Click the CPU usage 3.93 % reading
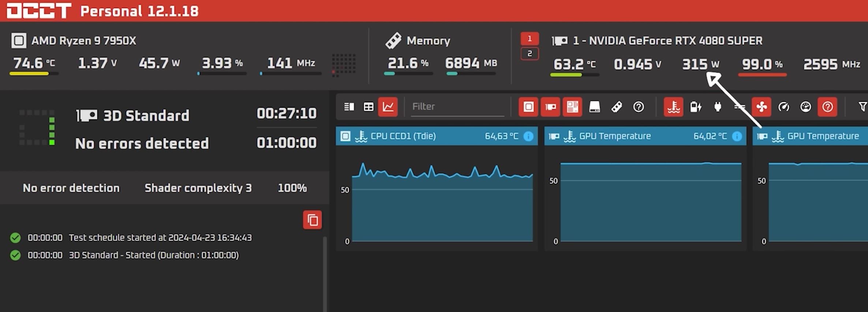This screenshot has width=868, height=312. pos(222,63)
